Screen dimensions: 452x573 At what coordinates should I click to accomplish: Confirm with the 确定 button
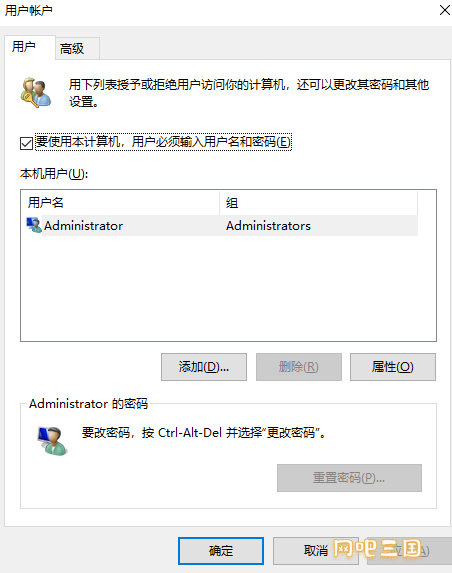click(x=221, y=551)
